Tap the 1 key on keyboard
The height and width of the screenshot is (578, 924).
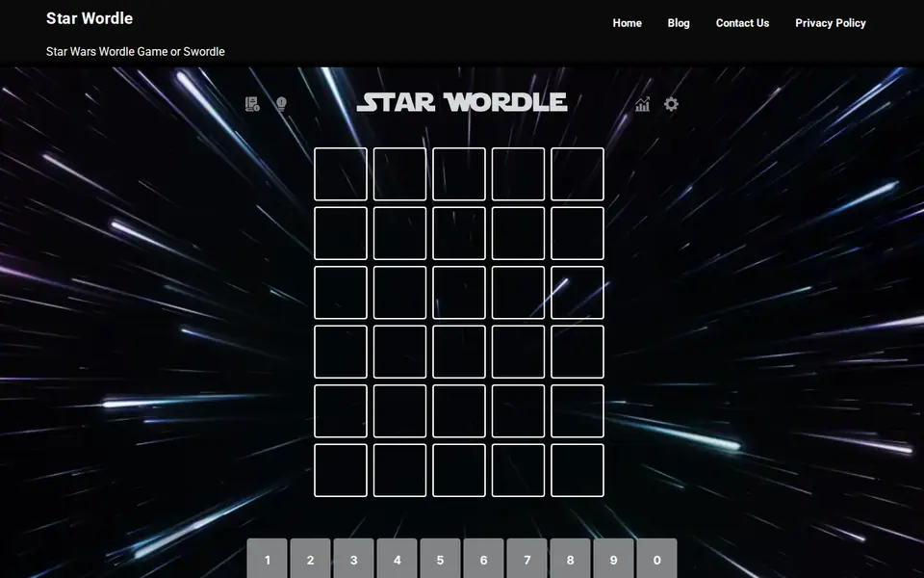click(268, 559)
